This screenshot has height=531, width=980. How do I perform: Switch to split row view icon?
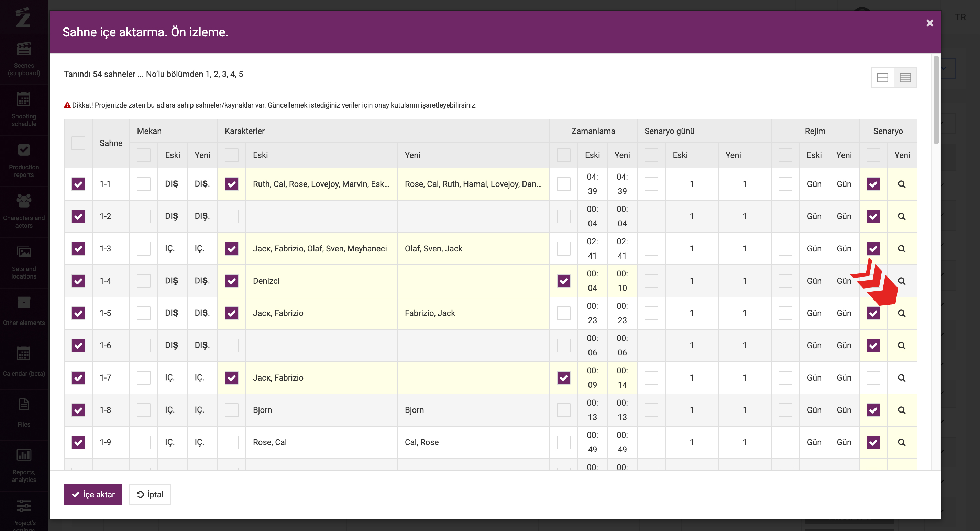(883, 78)
